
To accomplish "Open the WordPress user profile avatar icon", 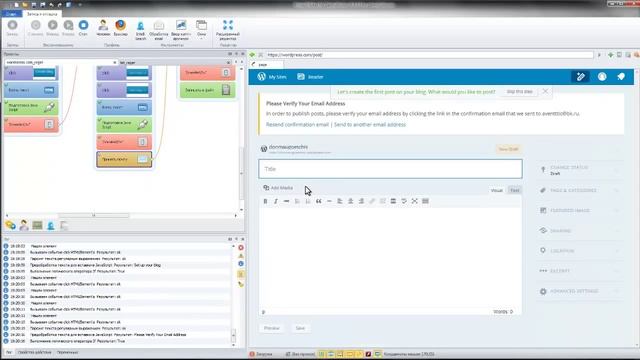I will (x=602, y=76).
